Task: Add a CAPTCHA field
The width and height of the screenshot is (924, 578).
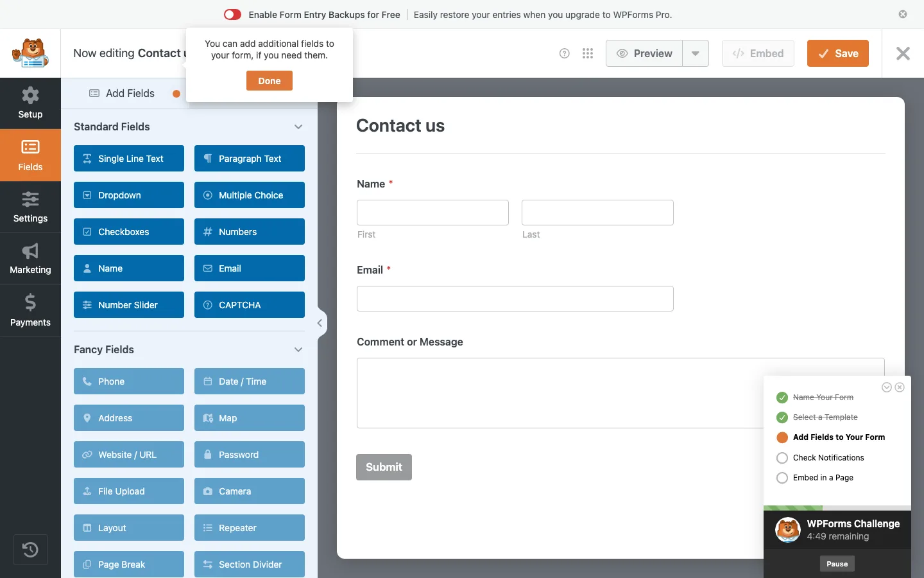Action: 250,305
